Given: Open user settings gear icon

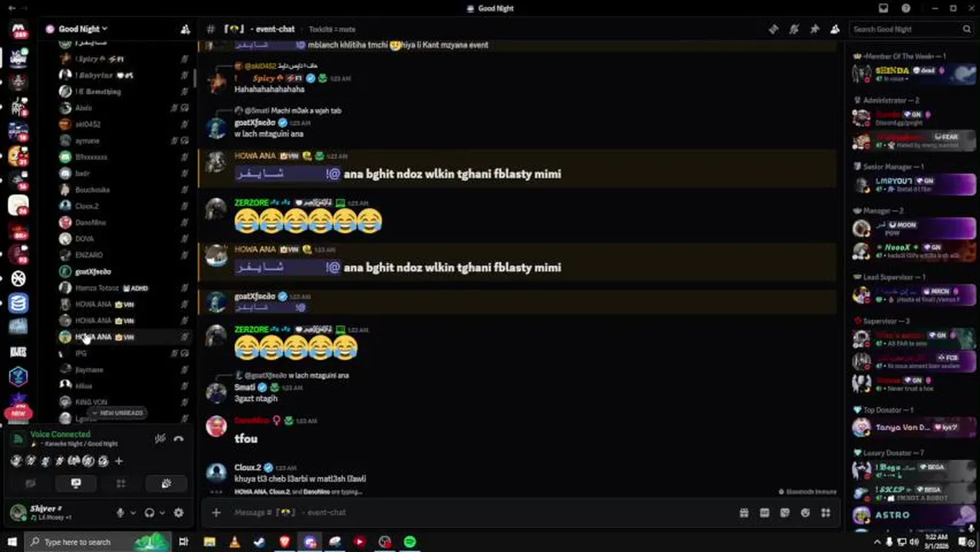Looking at the screenshot, I should pos(179,513).
